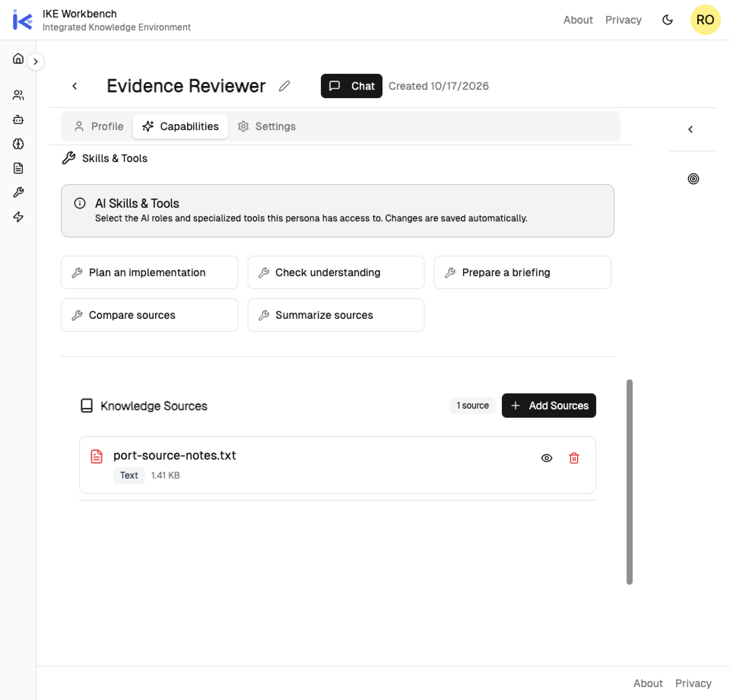The image size is (730, 700).
Task: Expand the left sidebar chevron
Action: tap(36, 62)
